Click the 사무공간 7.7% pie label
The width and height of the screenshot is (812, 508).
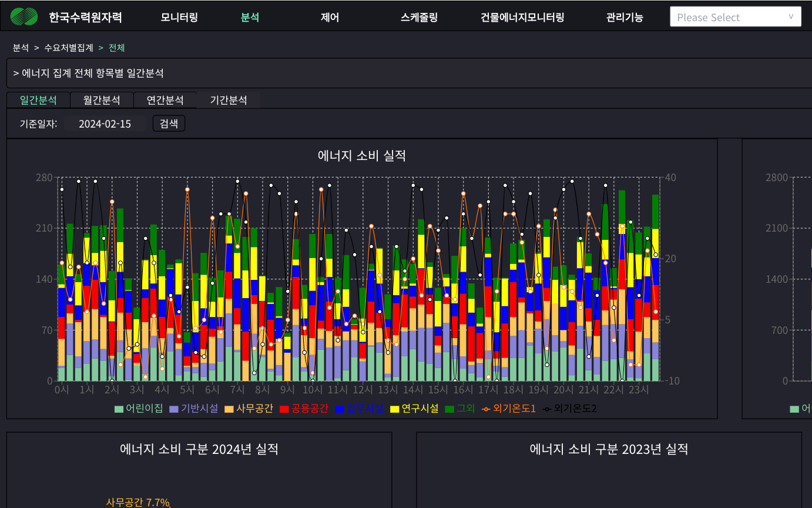138,502
